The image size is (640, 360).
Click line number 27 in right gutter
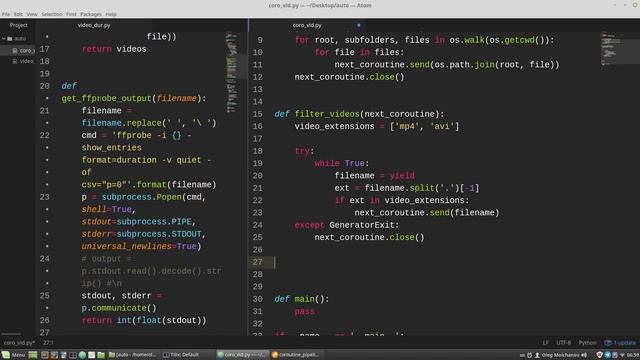[x=258, y=262]
